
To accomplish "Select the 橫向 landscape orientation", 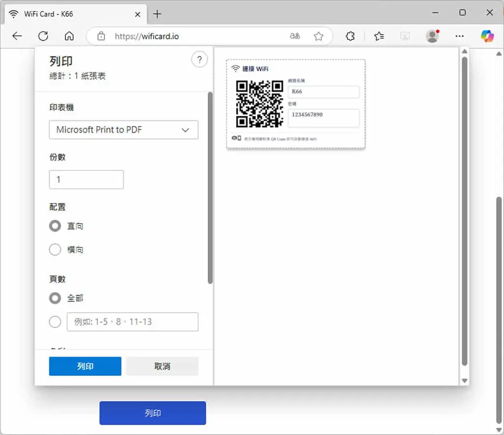I will click(x=55, y=249).
